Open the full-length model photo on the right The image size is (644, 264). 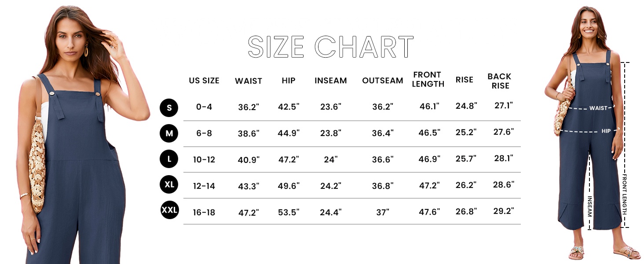[592, 132]
